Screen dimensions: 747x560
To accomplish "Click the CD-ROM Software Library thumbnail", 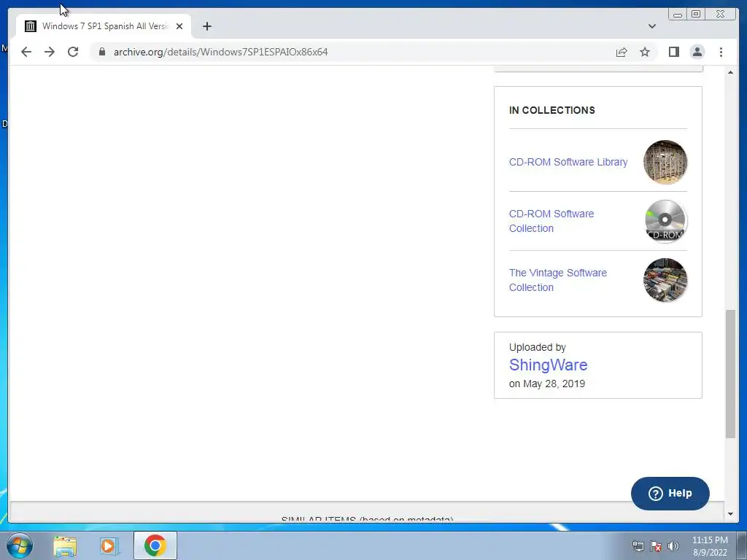I will point(665,162).
